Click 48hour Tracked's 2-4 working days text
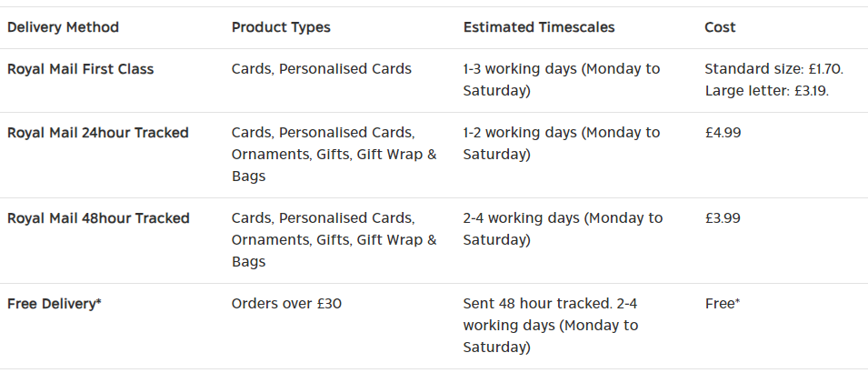Image resolution: width=868 pixels, height=373 pixels. (562, 229)
